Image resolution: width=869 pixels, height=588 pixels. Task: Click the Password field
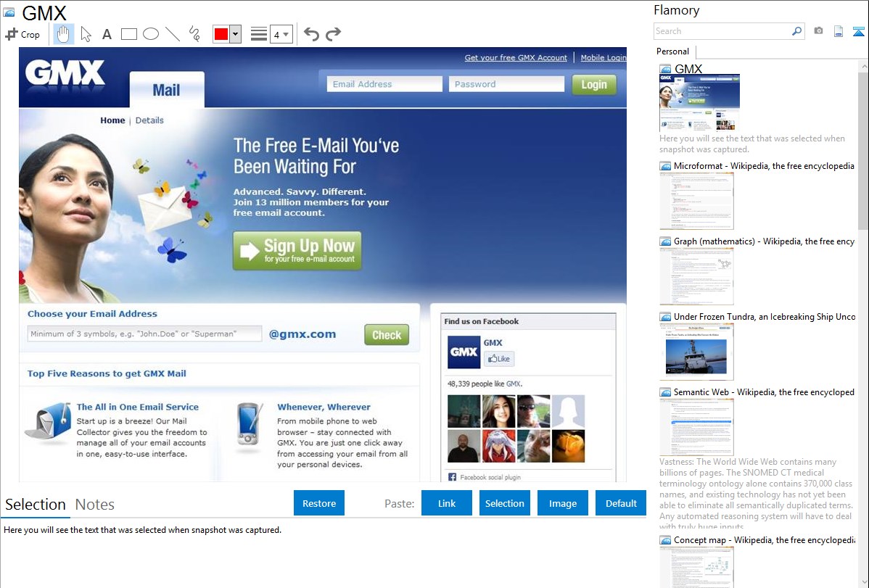tap(506, 84)
